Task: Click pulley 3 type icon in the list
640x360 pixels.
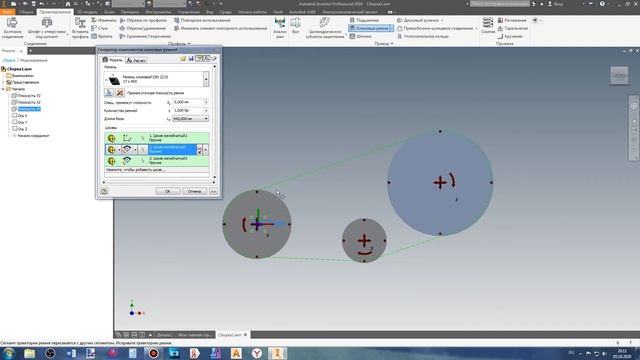Action: click(111, 161)
